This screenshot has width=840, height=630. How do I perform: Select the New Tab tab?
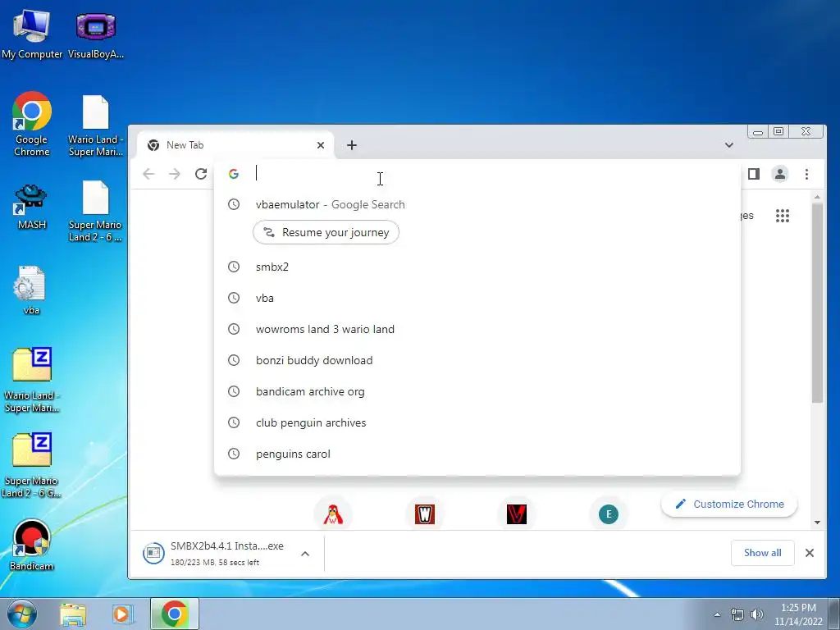pyautogui.click(x=235, y=144)
